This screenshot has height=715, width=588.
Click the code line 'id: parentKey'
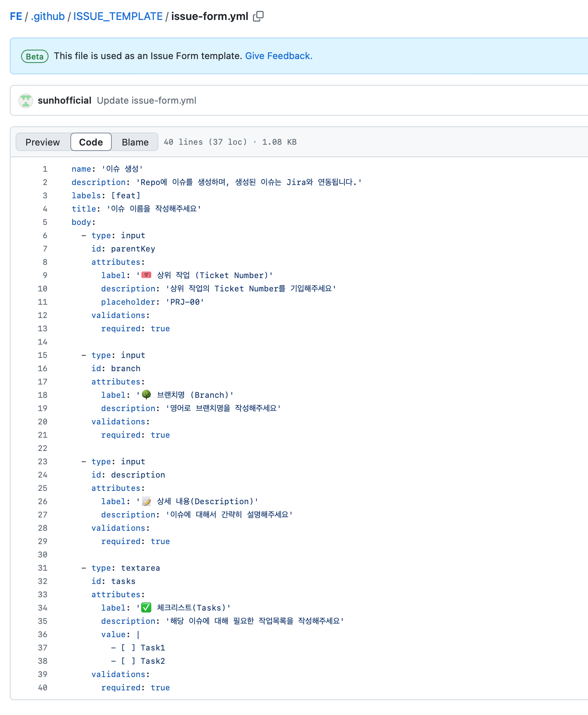click(123, 249)
